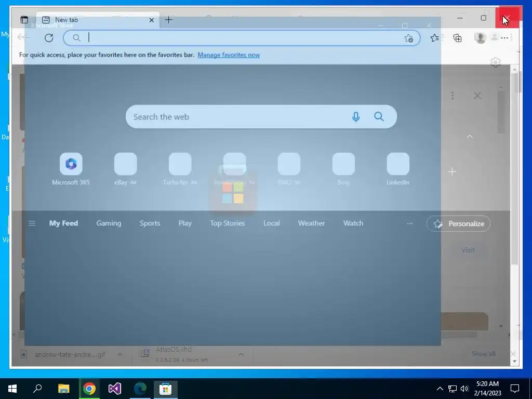Click the Personalize button

click(458, 223)
